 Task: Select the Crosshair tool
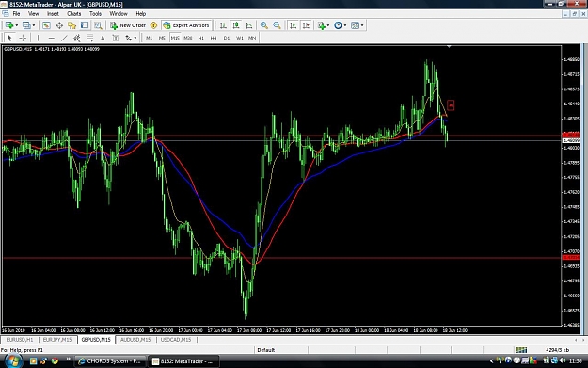pos(23,38)
